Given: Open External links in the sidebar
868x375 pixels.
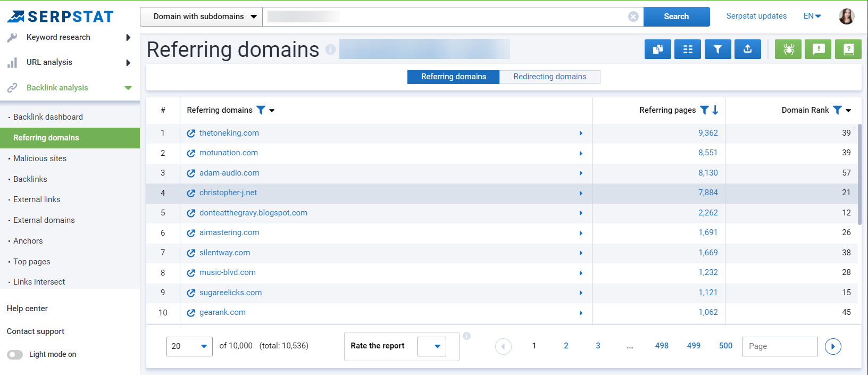Looking at the screenshot, I should click(37, 199).
